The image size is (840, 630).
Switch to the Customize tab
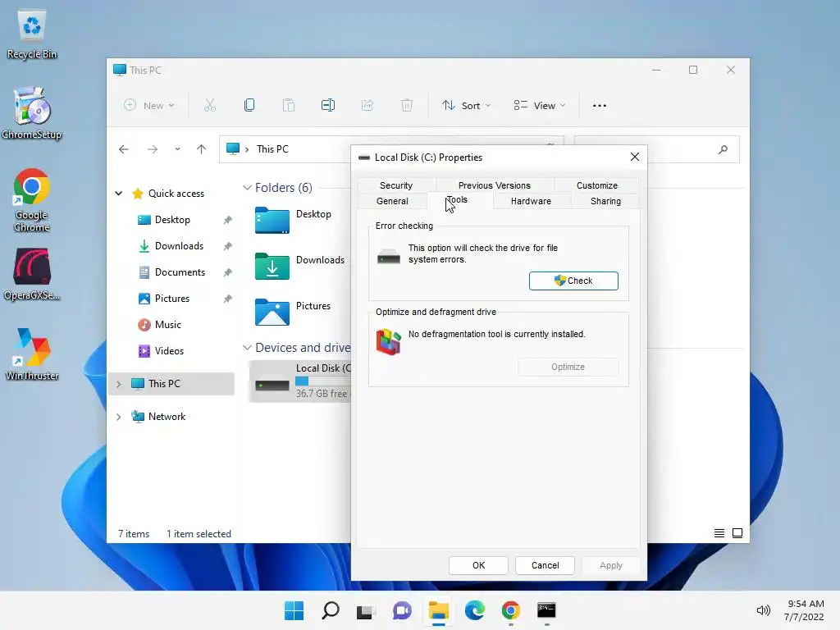597,185
